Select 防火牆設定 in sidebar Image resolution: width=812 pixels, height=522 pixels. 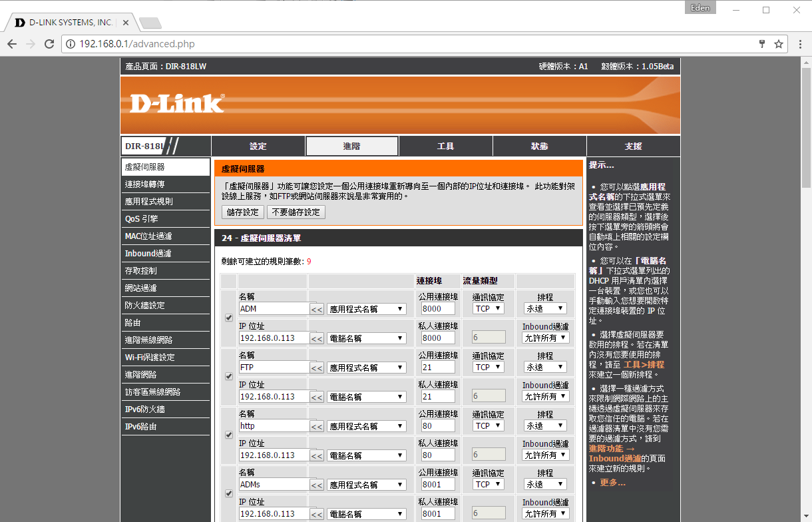click(x=165, y=306)
